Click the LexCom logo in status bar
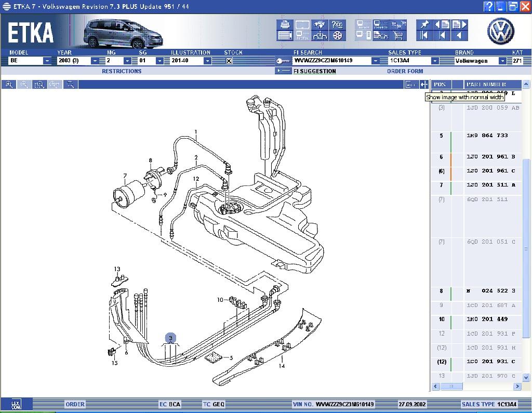Screen dimensions: 532x413 (16, 404)
